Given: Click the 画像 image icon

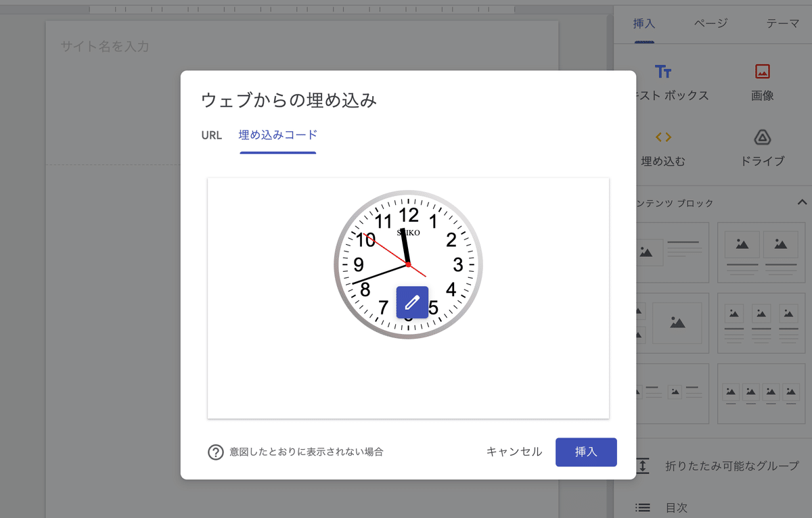Looking at the screenshot, I should click(x=763, y=71).
